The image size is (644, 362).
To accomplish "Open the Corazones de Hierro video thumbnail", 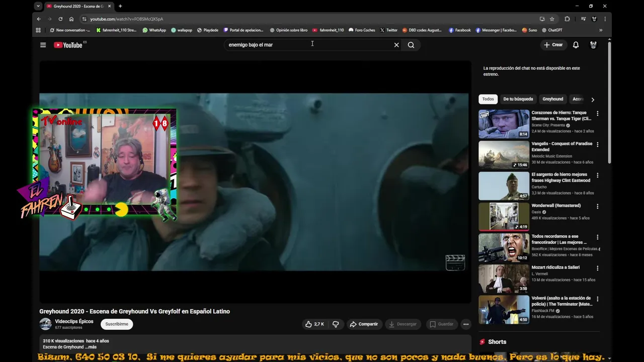I will [504, 124].
